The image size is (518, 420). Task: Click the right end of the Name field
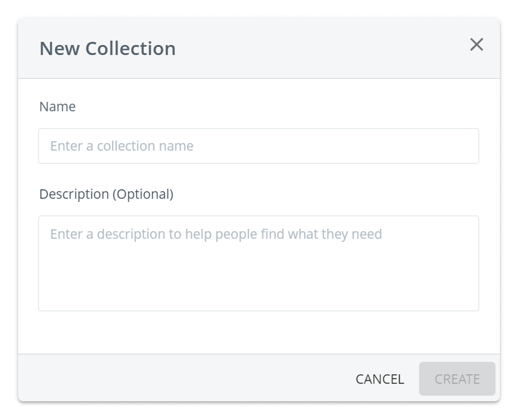[463, 146]
